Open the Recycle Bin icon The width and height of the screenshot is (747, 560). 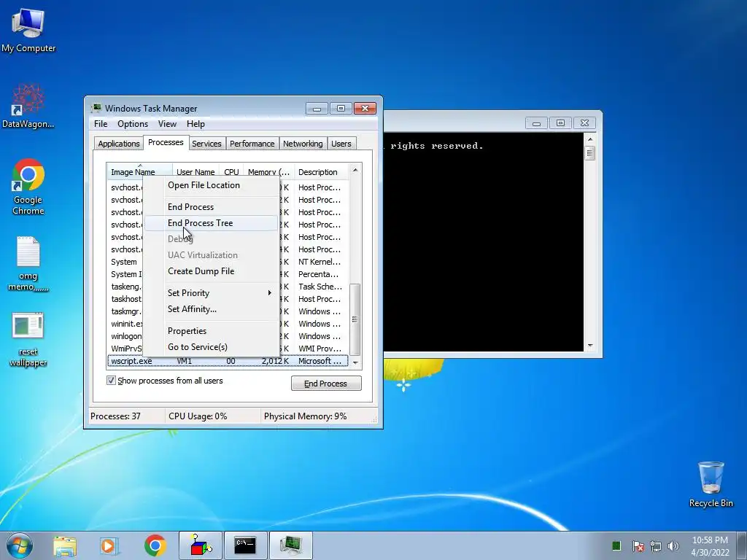point(711,484)
